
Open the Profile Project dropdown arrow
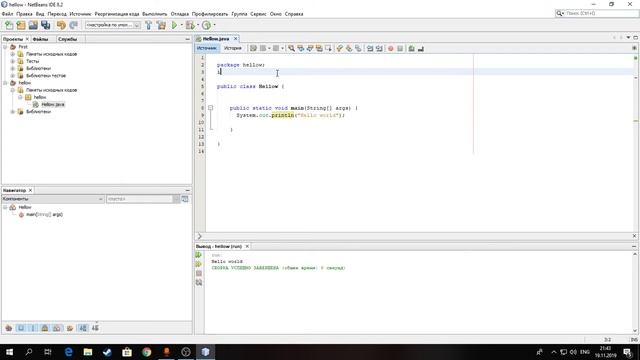(x=214, y=25)
